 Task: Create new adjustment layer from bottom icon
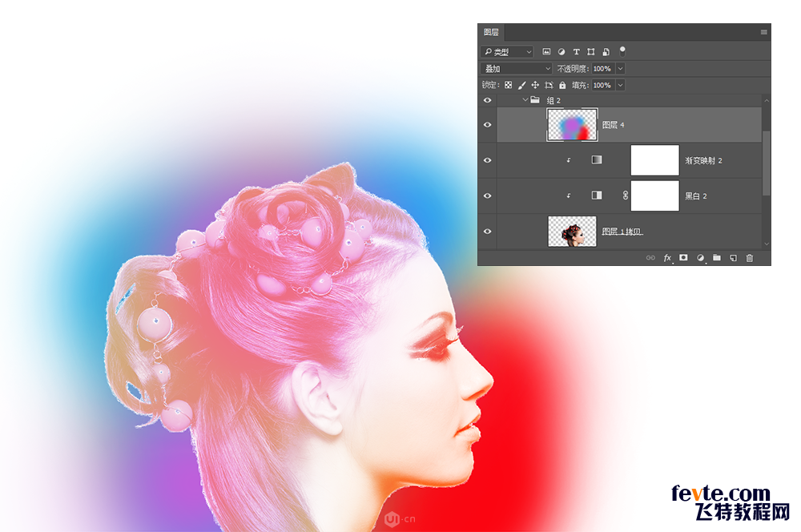coord(700,258)
